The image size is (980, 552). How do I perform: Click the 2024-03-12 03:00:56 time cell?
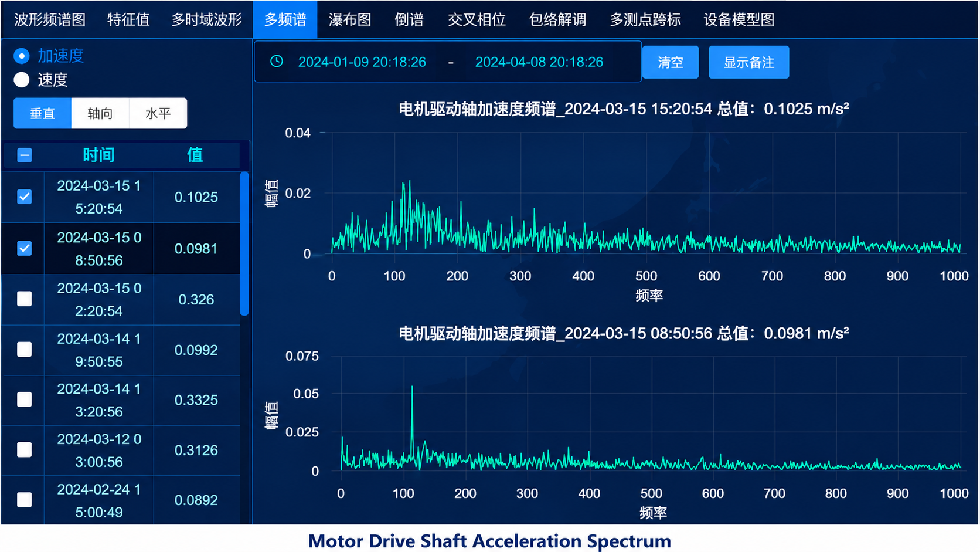[99, 451]
